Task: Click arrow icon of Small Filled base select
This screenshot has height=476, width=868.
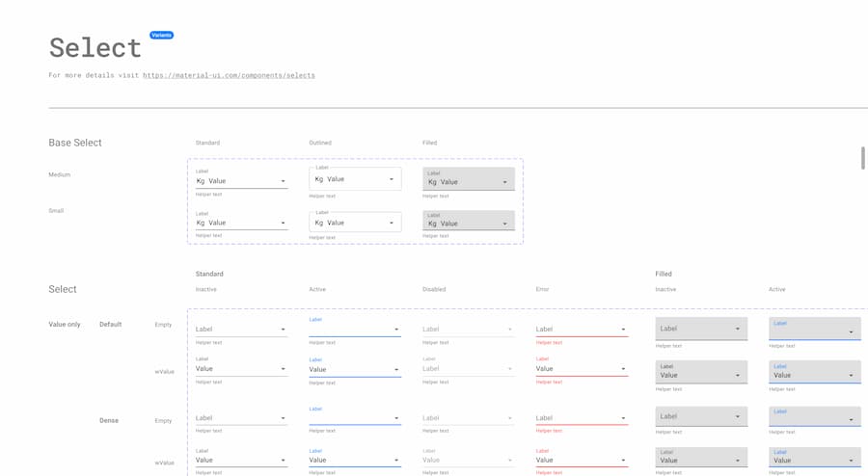Action: pyautogui.click(x=504, y=224)
